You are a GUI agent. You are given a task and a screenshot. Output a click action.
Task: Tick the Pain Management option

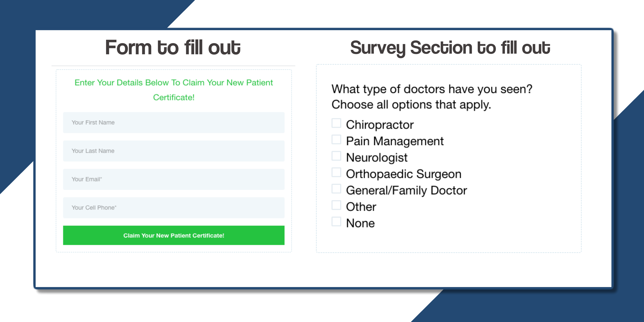click(336, 140)
